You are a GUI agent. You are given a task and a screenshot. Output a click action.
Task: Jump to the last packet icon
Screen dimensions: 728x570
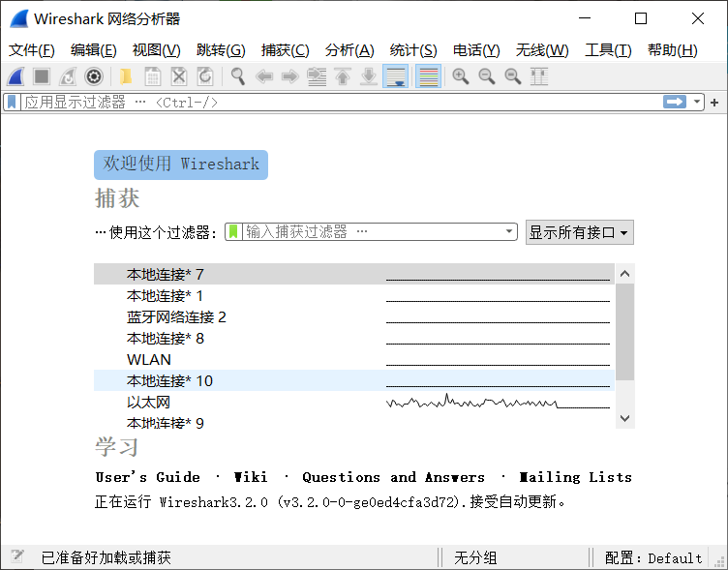(369, 76)
